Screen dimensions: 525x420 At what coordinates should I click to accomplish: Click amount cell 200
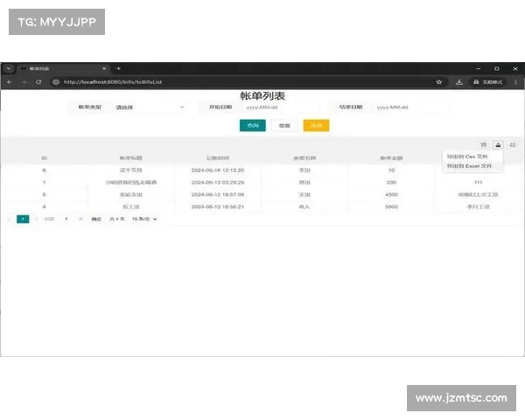(391, 183)
